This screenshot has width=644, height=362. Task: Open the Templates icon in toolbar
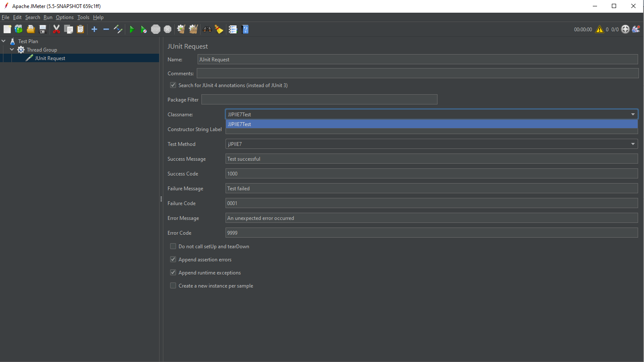click(x=19, y=29)
